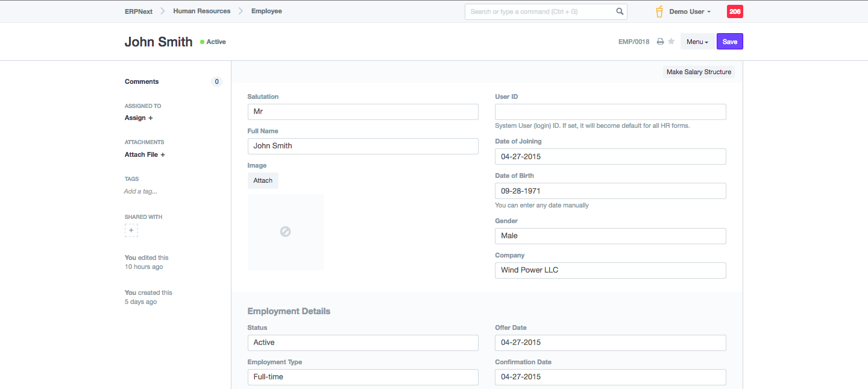Click the Employee breadcrumb link
The width and height of the screenshot is (868, 389).
pos(266,11)
